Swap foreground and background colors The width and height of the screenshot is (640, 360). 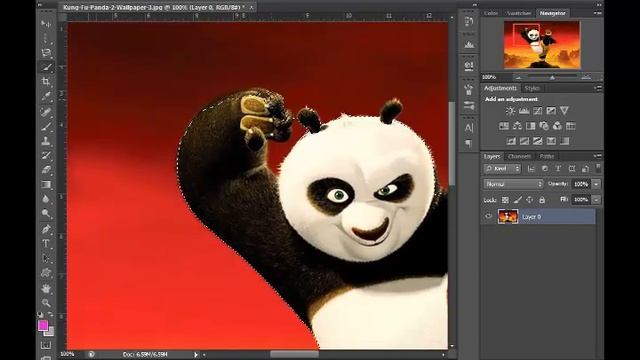click(50, 315)
